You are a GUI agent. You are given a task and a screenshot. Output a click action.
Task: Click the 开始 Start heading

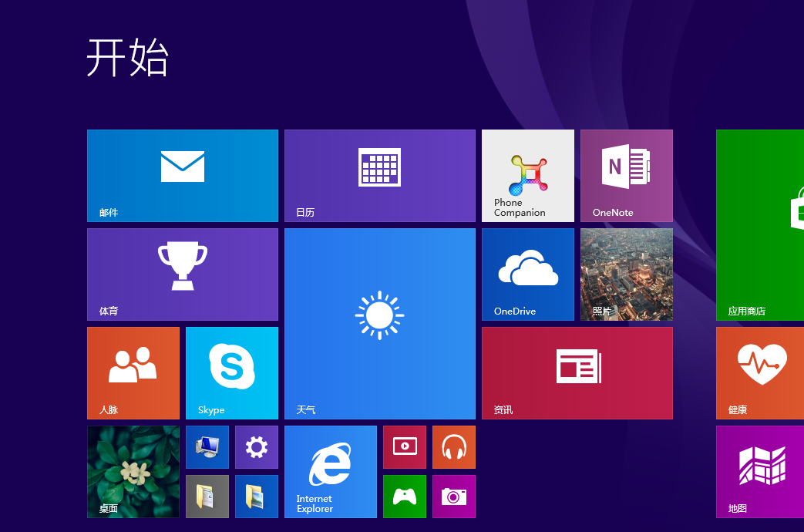pos(127,58)
